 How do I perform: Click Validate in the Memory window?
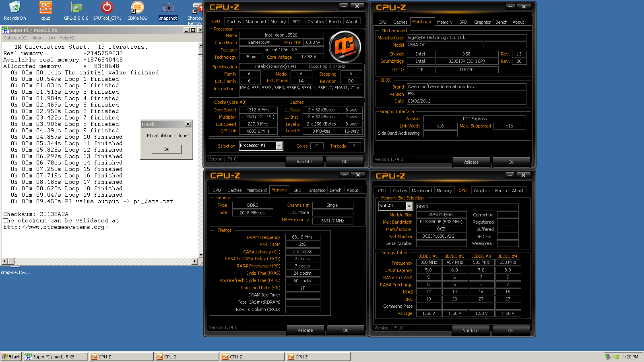[x=305, y=330]
